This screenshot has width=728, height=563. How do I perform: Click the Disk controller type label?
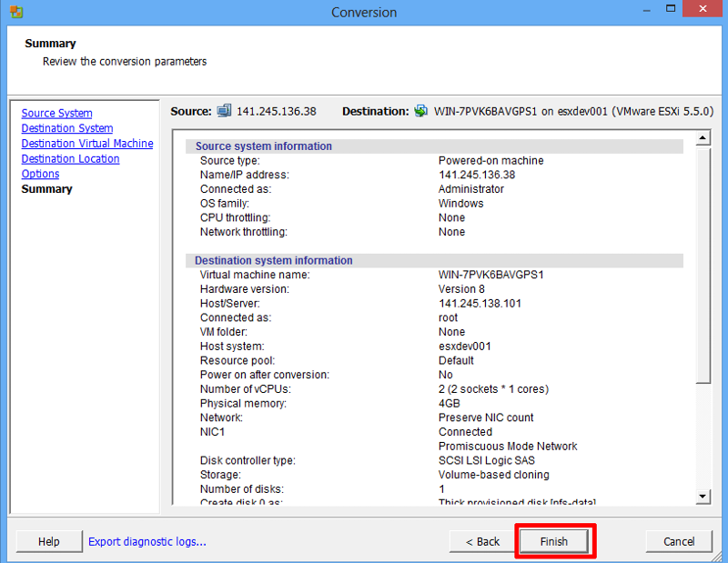coord(248,460)
